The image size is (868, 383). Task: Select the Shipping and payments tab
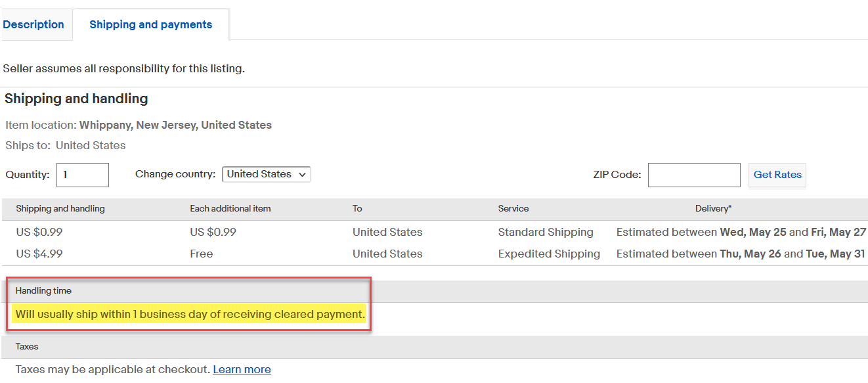tap(150, 24)
